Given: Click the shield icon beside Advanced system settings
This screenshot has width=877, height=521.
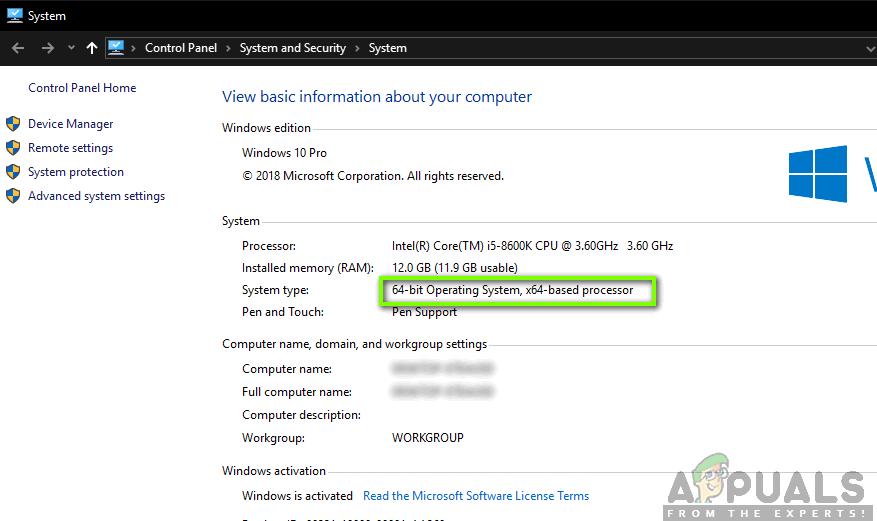Looking at the screenshot, I should (x=13, y=196).
